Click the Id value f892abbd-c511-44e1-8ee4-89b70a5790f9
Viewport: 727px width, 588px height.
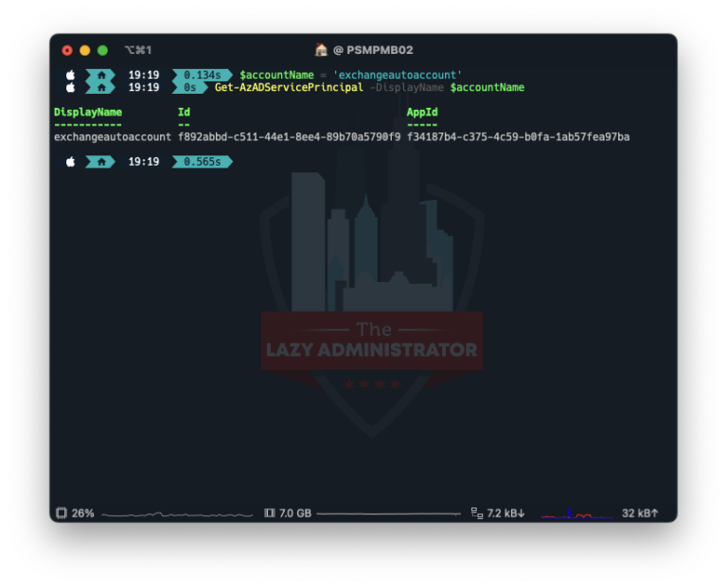[x=290, y=136]
